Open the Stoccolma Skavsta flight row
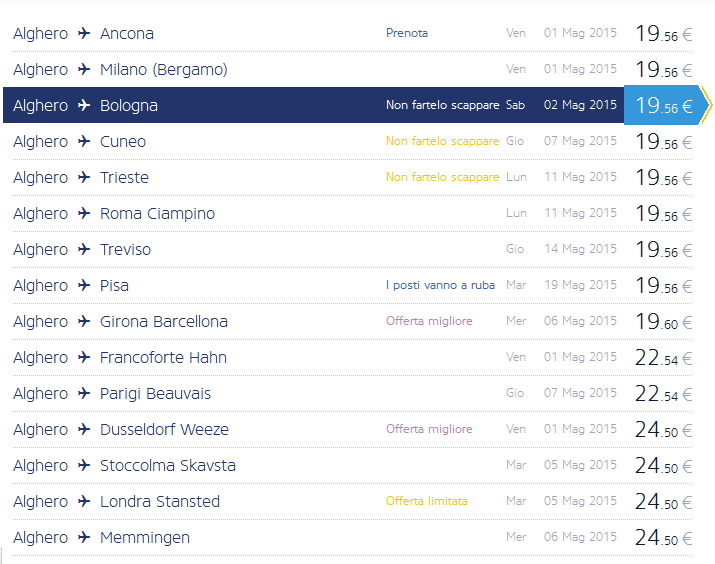The height and width of the screenshot is (564, 715). 168,466
